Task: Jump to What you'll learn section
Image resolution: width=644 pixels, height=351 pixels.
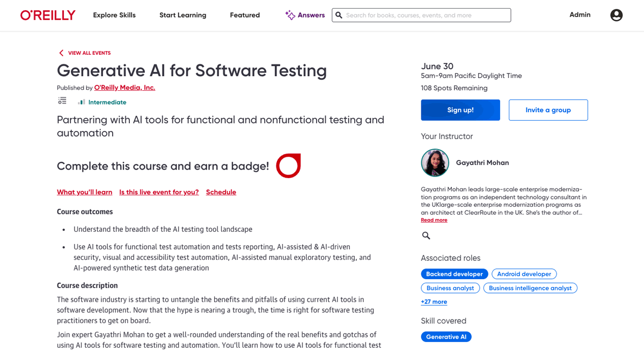Action: pyautogui.click(x=85, y=192)
